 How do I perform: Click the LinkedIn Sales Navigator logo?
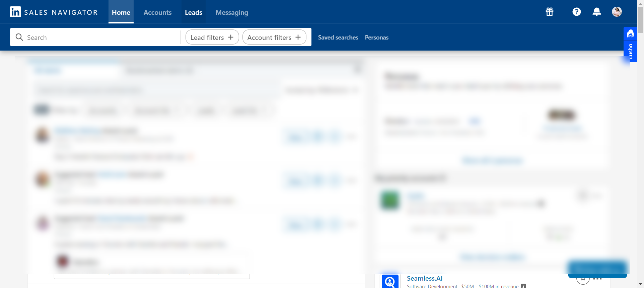[54, 12]
